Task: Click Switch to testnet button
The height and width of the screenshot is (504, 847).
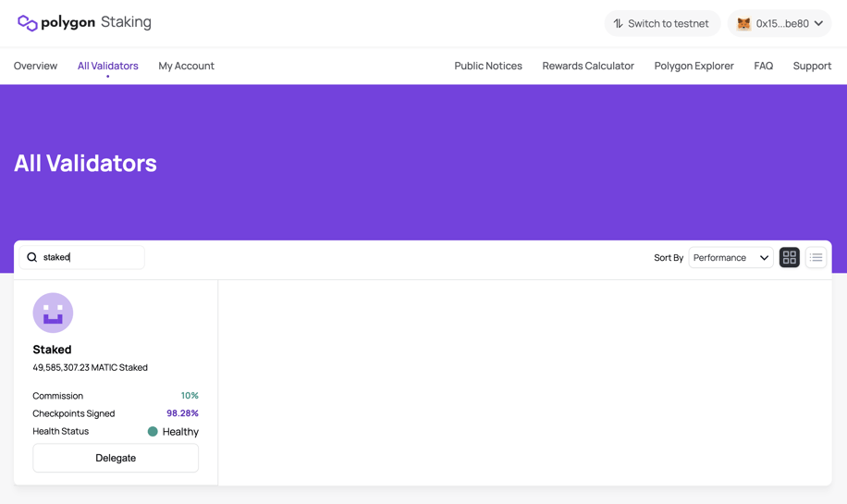Action: [662, 23]
